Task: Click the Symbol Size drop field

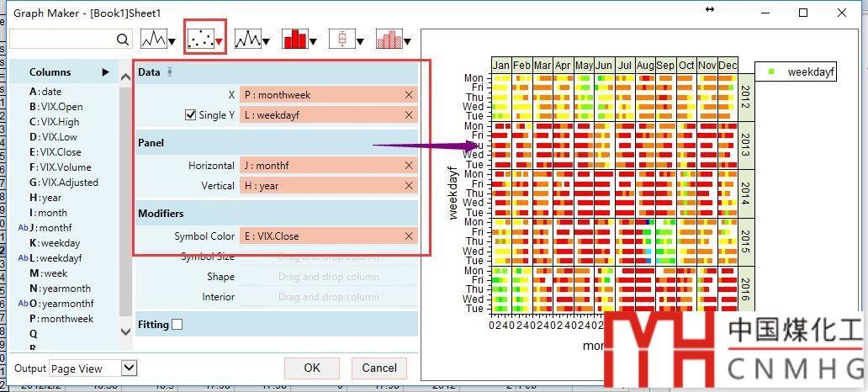Action: 328,257
